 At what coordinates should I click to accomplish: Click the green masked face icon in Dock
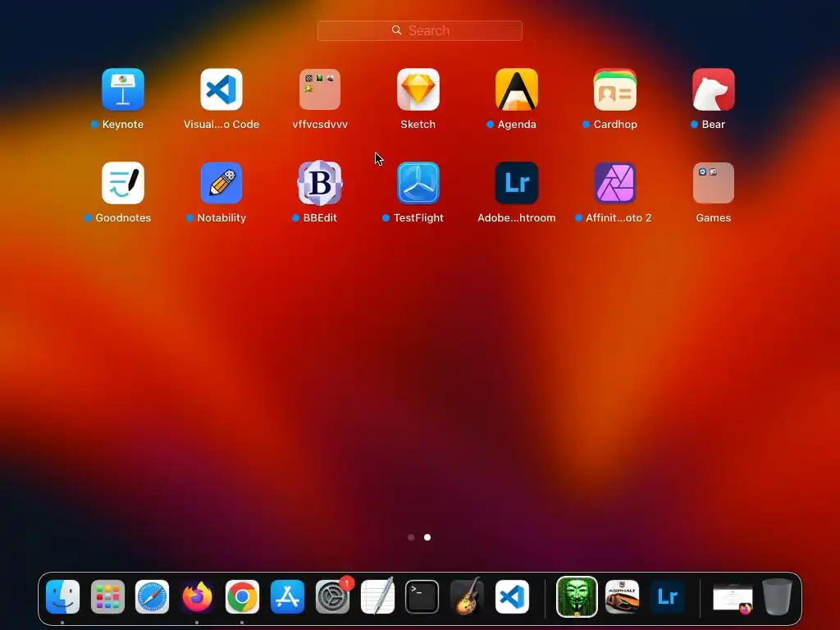[577, 597]
